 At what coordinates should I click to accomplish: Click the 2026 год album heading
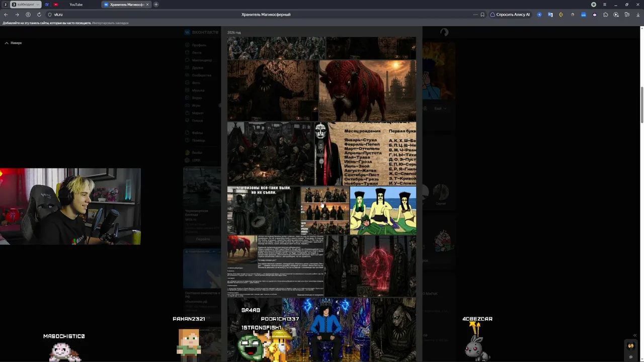234,33
